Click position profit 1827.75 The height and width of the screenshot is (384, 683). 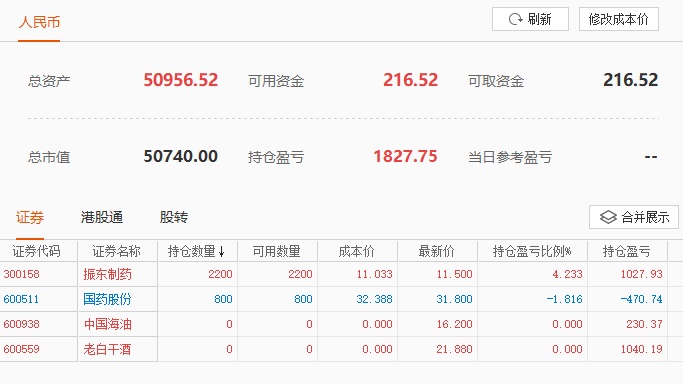click(406, 156)
